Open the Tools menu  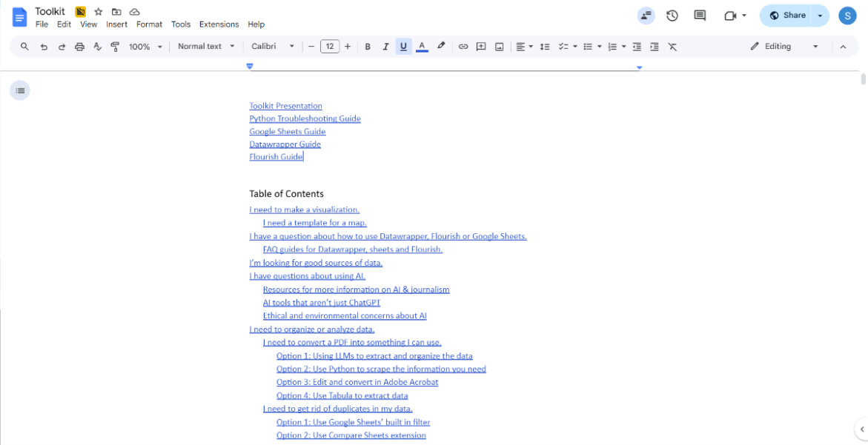click(181, 24)
